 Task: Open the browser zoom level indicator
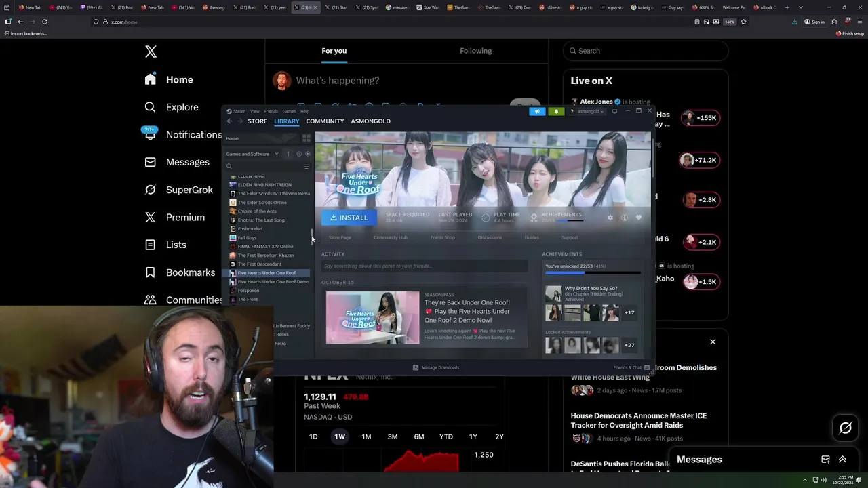pos(730,22)
